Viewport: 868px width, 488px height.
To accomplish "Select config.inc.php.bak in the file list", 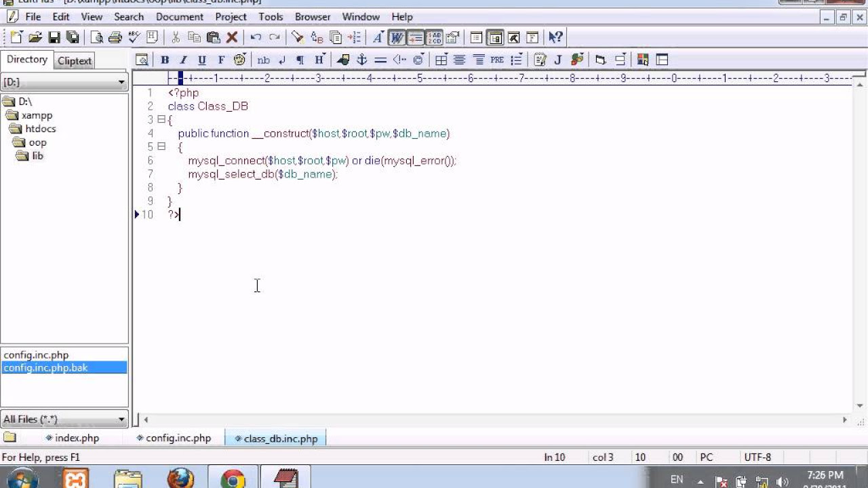I will click(64, 367).
